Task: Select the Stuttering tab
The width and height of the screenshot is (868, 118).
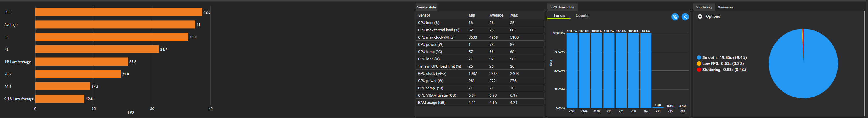Action: tap(704, 7)
